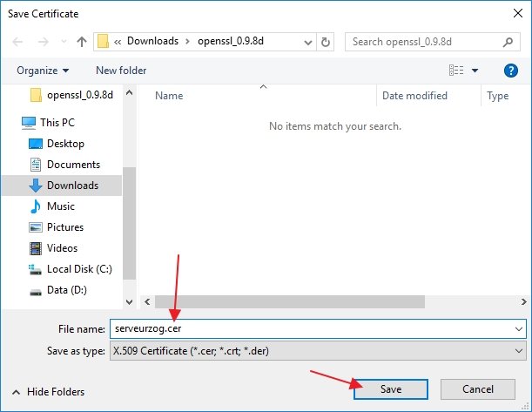
Task: Click the Pictures icon
Action: click(36, 227)
